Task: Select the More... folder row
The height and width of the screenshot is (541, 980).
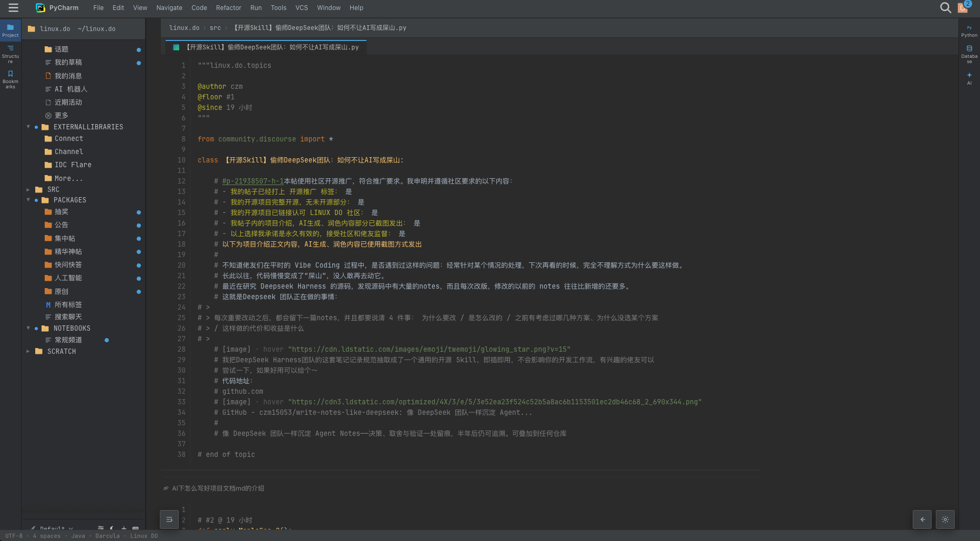Action: pyautogui.click(x=84, y=179)
